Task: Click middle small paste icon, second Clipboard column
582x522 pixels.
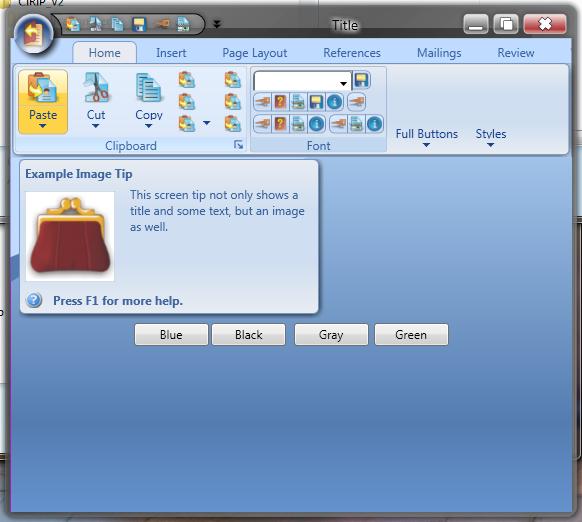Action: point(233,102)
